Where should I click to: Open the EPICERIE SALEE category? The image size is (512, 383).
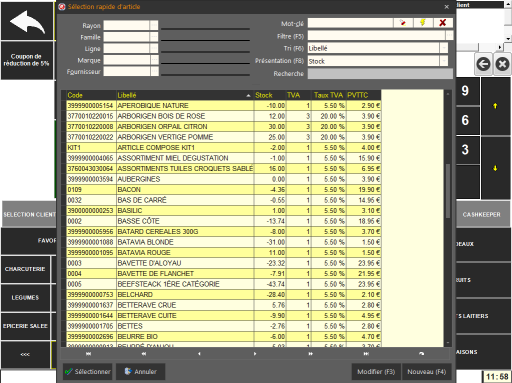pos(25,326)
